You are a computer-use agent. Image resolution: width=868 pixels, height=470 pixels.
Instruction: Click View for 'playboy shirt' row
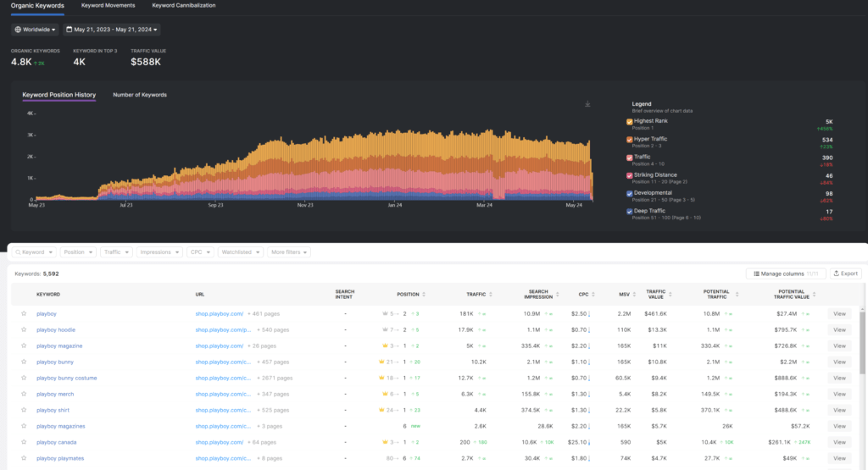pyautogui.click(x=840, y=410)
